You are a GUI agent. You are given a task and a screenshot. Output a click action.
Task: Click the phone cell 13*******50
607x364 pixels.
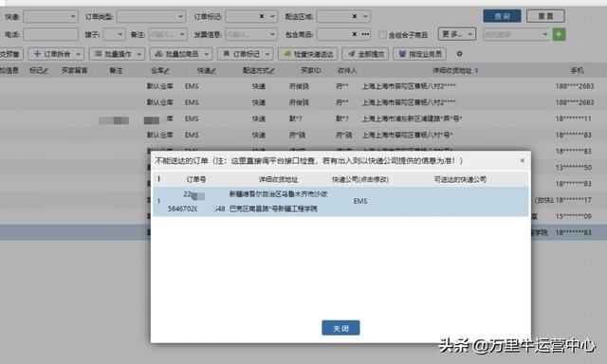573,168
